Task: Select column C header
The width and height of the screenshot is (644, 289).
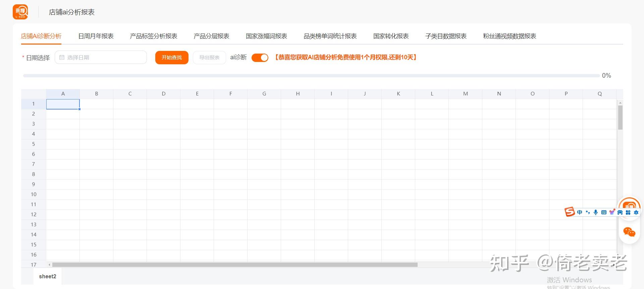Action: point(130,94)
